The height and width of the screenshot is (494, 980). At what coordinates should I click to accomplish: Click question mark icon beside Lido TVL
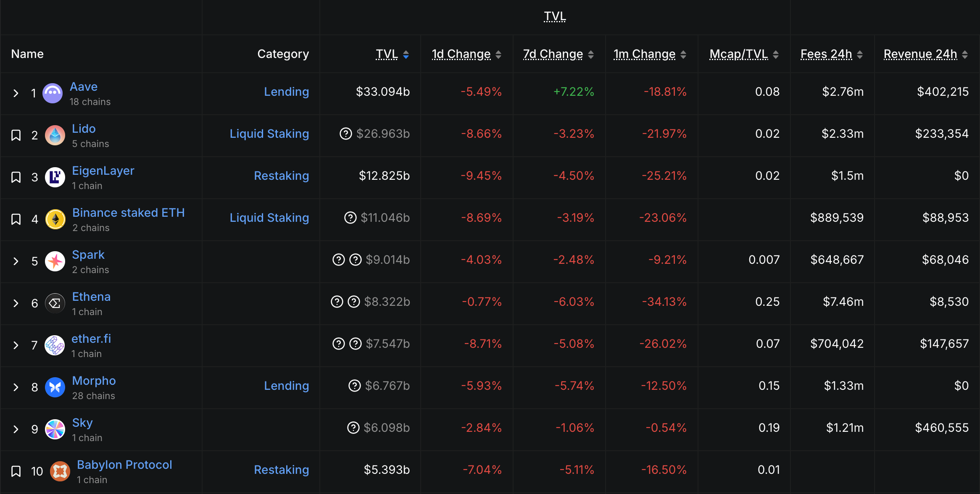(x=345, y=134)
